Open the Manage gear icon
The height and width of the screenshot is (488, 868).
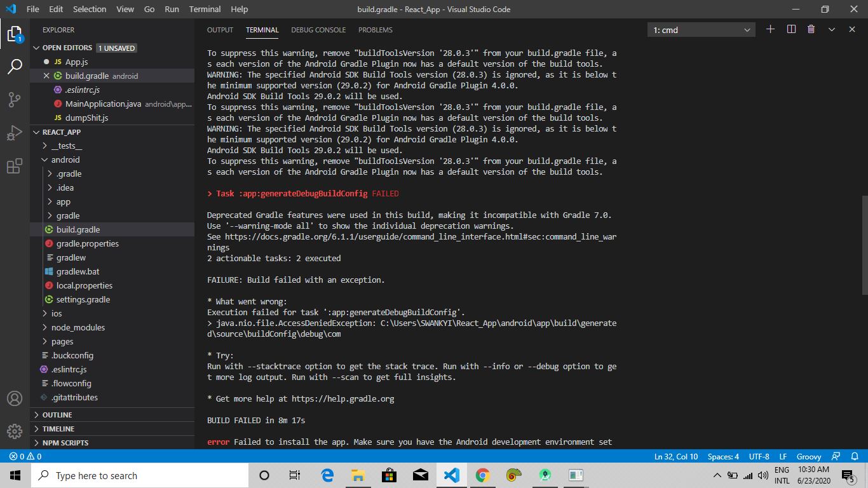pyautogui.click(x=15, y=431)
